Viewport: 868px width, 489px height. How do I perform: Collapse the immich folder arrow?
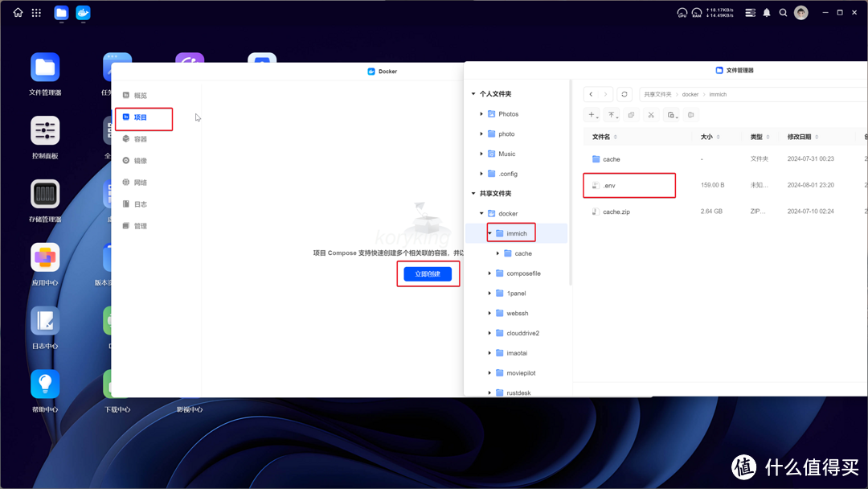tap(490, 234)
